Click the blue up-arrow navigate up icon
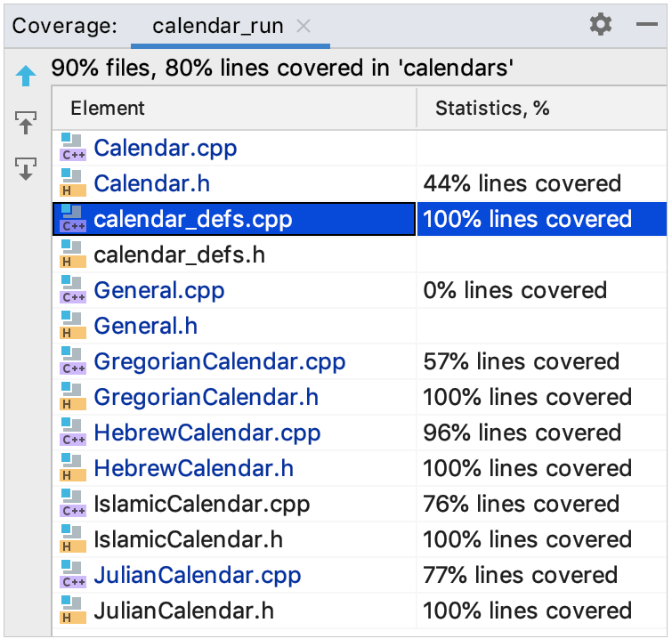Image resolution: width=672 pixels, height=639 pixels. (x=26, y=77)
